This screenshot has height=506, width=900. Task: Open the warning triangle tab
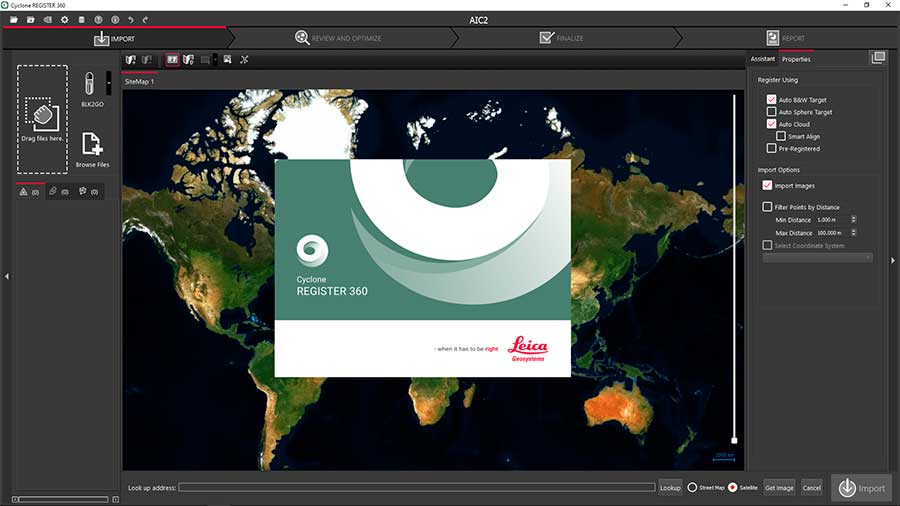tap(29, 192)
